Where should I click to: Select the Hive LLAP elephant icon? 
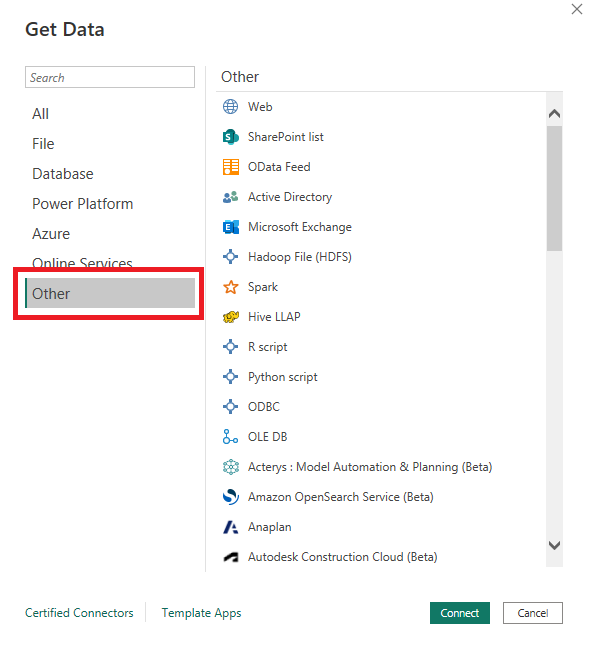[x=231, y=317]
